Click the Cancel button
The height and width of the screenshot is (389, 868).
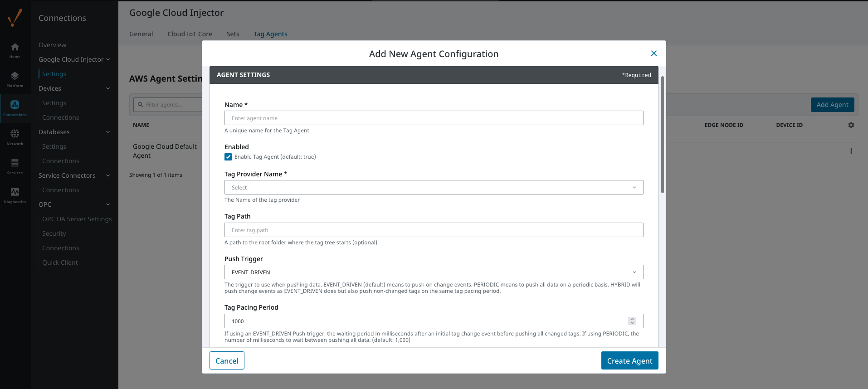227,361
